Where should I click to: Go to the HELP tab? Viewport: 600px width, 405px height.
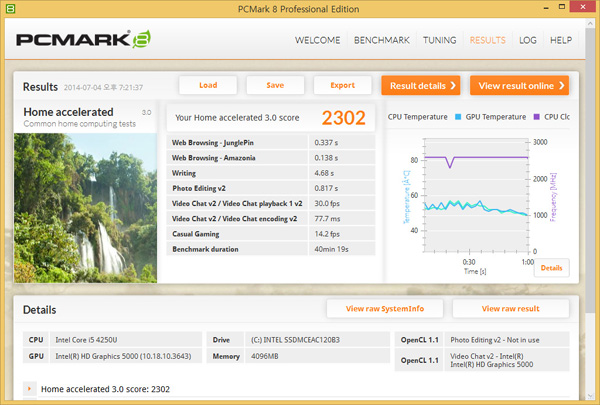[561, 40]
